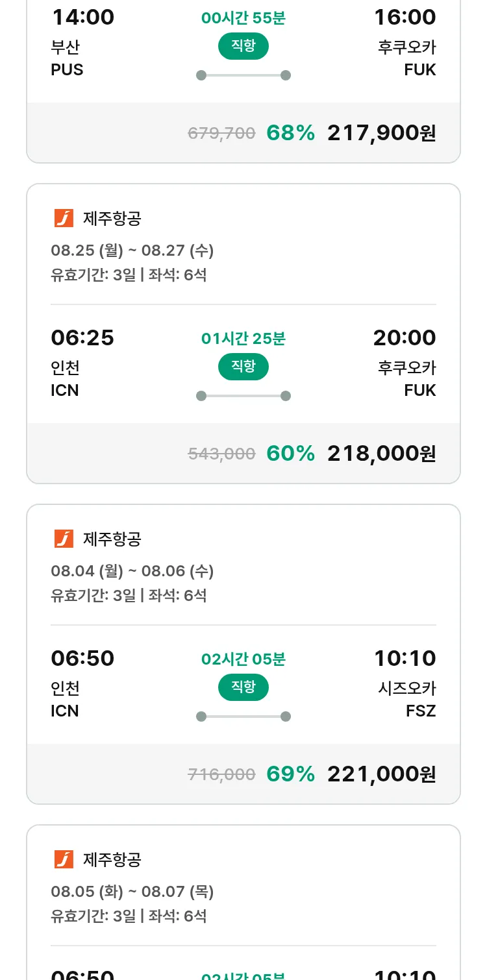Tap the 직항 badge on Incheon–Shizuoka flight
Image resolution: width=487 pixels, height=980 pixels.
[243, 687]
